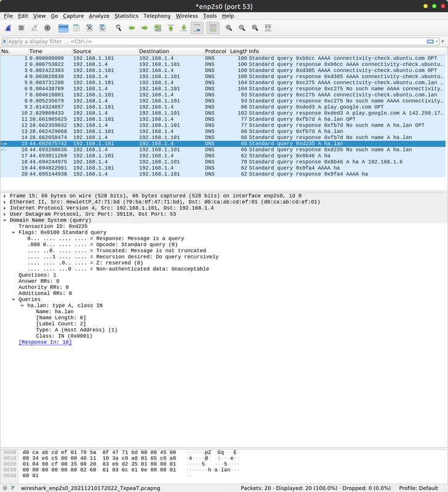This screenshot has width=448, height=492.
Task: Expand the User Datagram Protocol row
Action: (5, 214)
